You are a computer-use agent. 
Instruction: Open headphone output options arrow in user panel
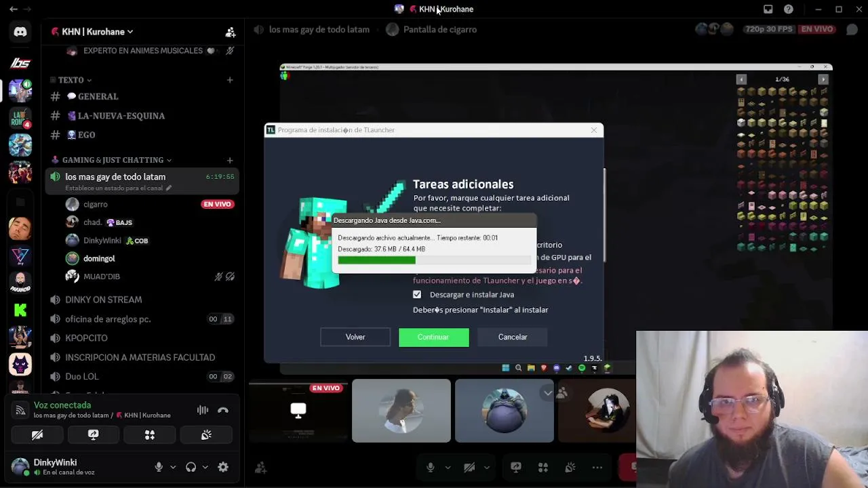[205, 467]
